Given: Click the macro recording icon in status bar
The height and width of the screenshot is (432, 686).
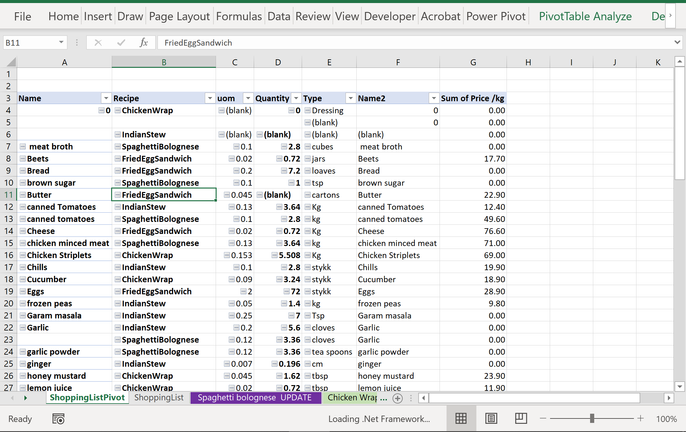Looking at the screenshot, I should point(58,419).
